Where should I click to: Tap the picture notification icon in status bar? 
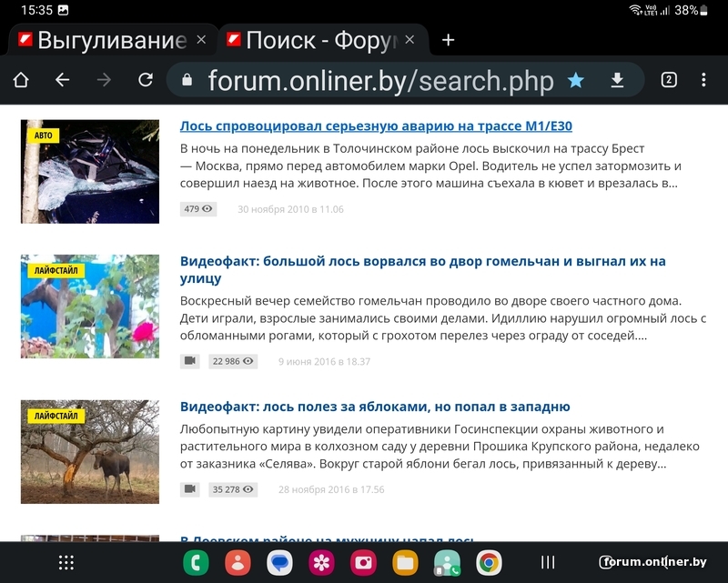point(63,10)
